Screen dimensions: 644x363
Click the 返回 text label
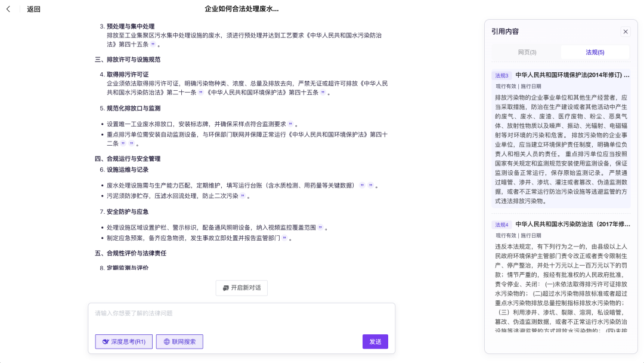pos(33,9)
